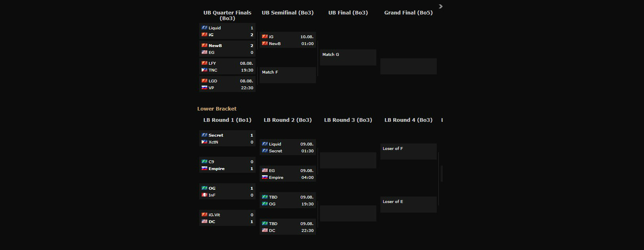Expand bracket with the right arrow chevron
The height and width of the screenshot is (250, 644).
[x=441, y=6]
